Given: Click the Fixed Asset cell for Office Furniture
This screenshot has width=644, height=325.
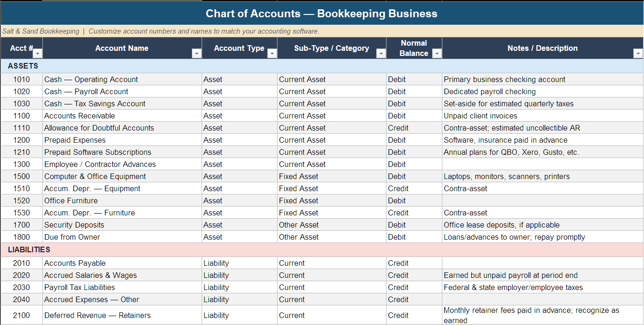Looking at the screenshot, I should point(332,201).
